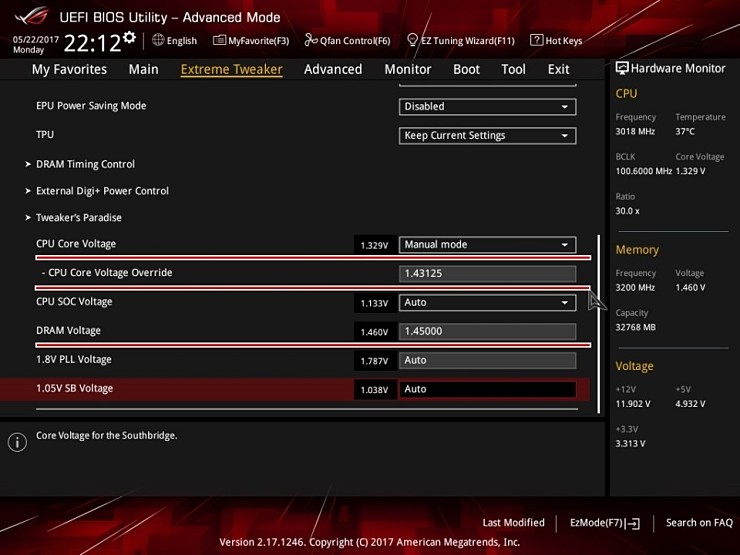Image resolution: width=740 pixels, height=555 pixels.
Task: Click the 1.05V SB Voltage field
Action: [487, 389]
